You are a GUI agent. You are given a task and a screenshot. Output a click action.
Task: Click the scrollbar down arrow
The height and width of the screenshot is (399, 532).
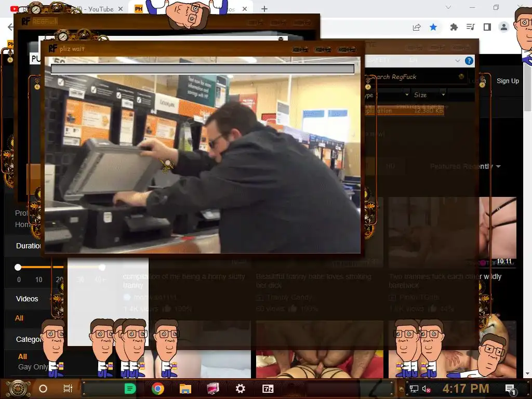click(528, 374)
